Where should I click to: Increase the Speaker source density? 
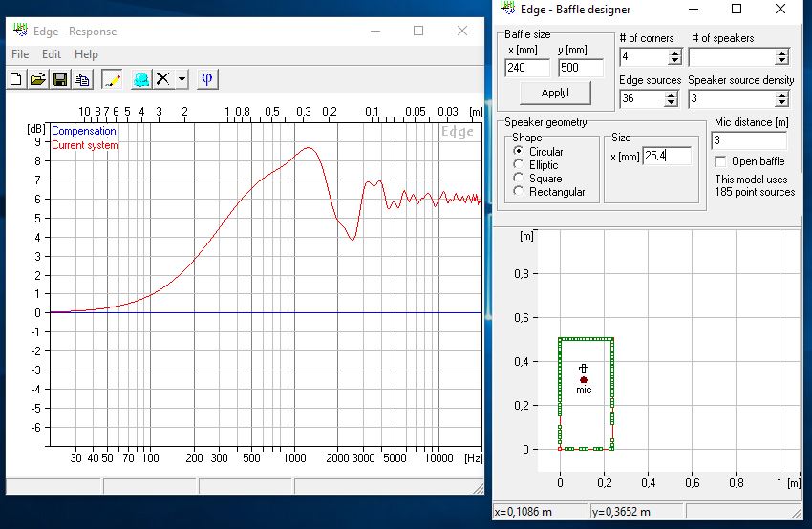(782, 95)
